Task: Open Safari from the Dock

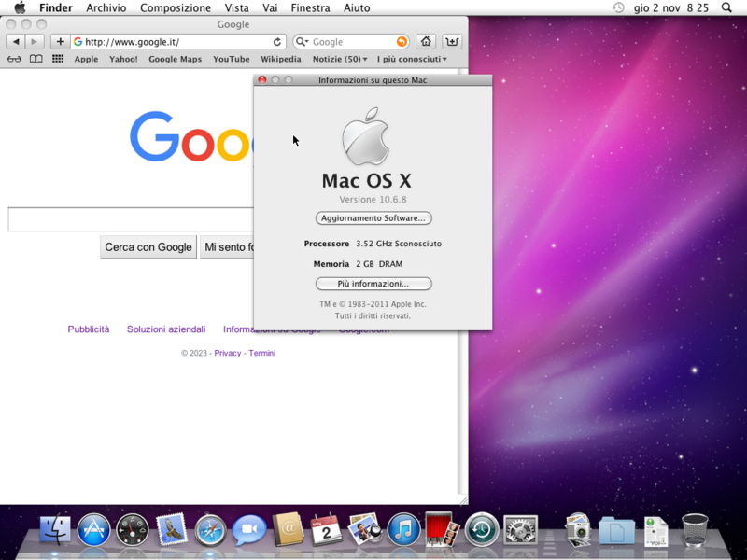Action: pos(210,529)
